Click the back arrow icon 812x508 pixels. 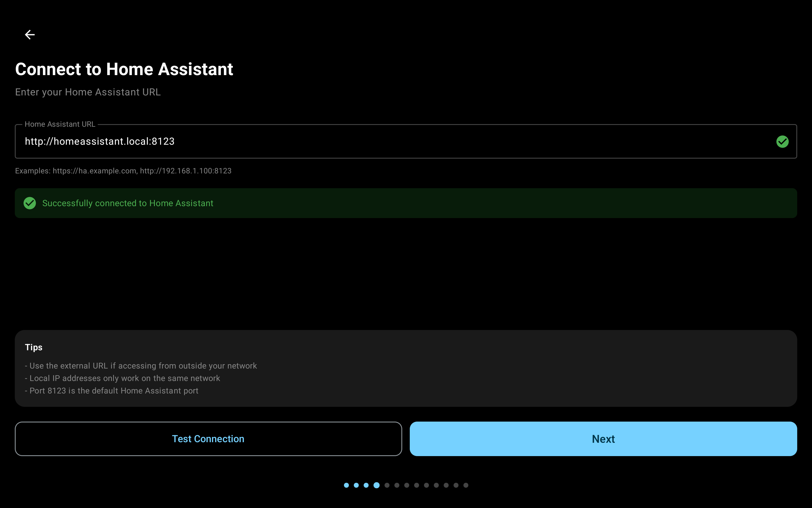30,35
